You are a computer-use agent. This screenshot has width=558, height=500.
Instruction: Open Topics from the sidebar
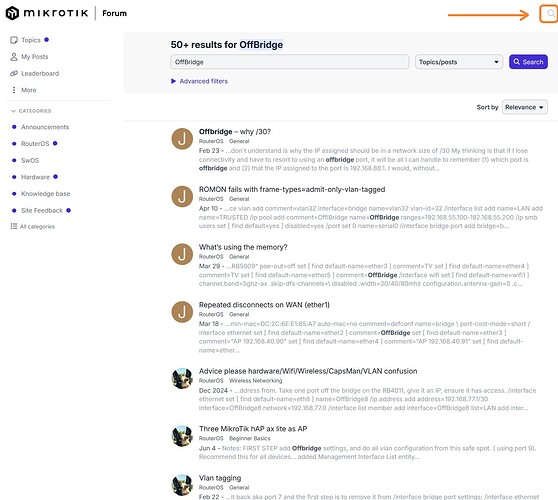(30, 40)
